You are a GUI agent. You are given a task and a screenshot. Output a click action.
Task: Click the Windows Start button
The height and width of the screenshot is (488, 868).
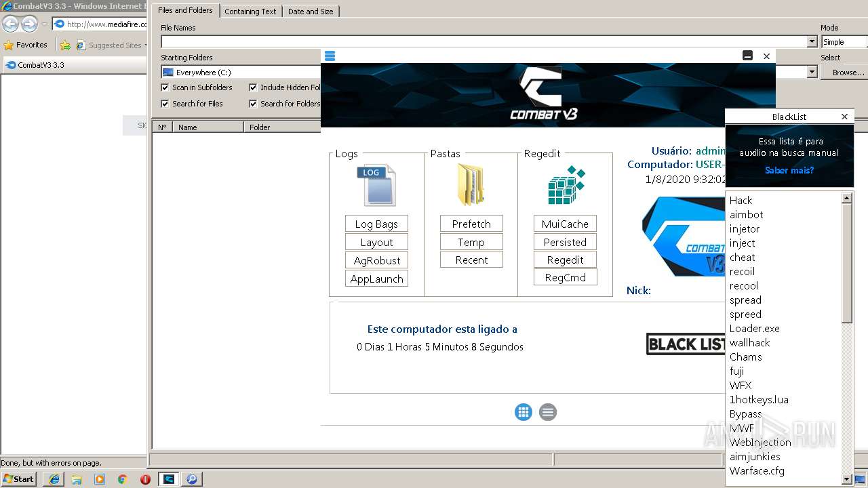pyautogui.click(x=19, y=479)
